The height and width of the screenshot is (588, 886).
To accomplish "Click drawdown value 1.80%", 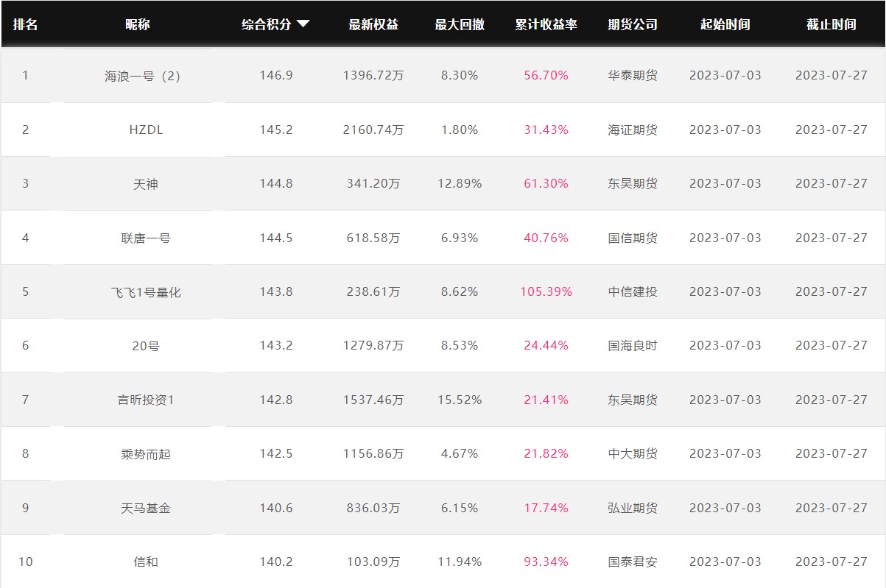I will pos(460,130).
